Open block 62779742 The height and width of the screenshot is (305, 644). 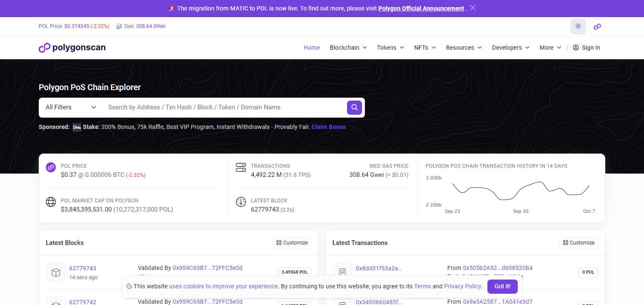point(82,302)
